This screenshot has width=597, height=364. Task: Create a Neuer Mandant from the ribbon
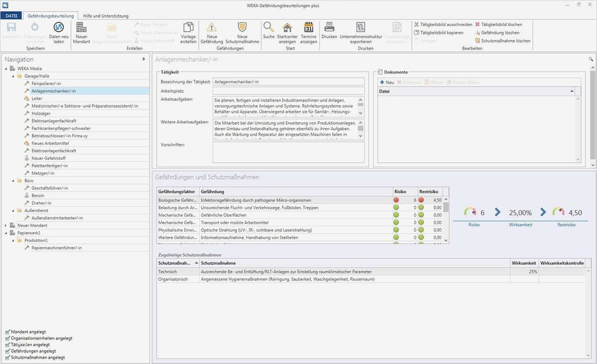[81, 27]
